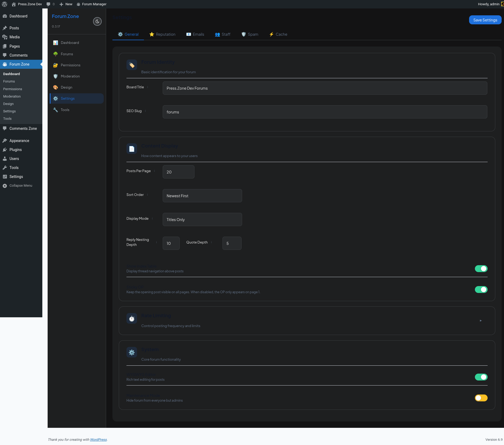
Task: Click the plus icon beside New
Action: pos(61,4)
